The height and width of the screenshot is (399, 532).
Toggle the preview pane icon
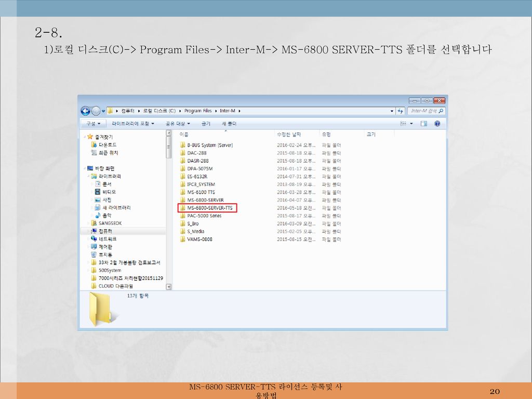pos(424,124)
